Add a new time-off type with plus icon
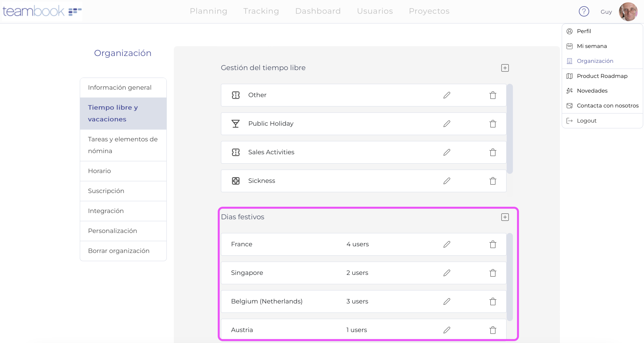Image resolution: width=644 pixels, height=343 pixels. pyautogui.click(x=505, y=68)
